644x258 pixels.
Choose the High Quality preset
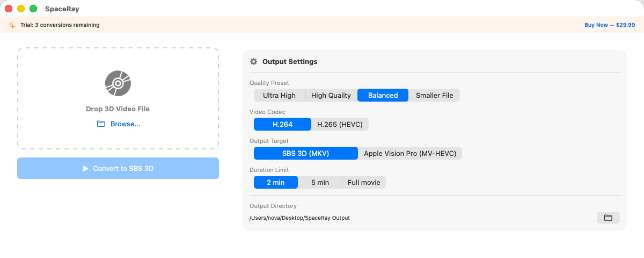pyautogui.click(x=331, y=96)
